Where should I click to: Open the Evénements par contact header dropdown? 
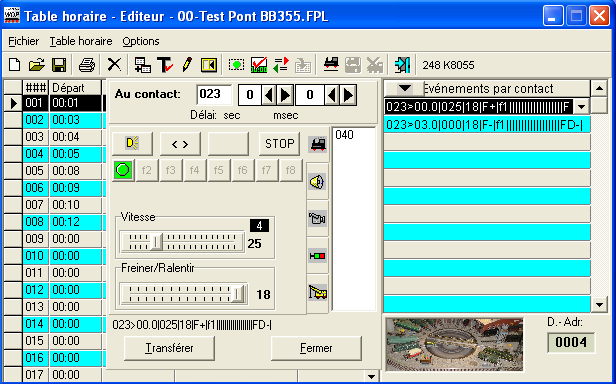(405, 88)
